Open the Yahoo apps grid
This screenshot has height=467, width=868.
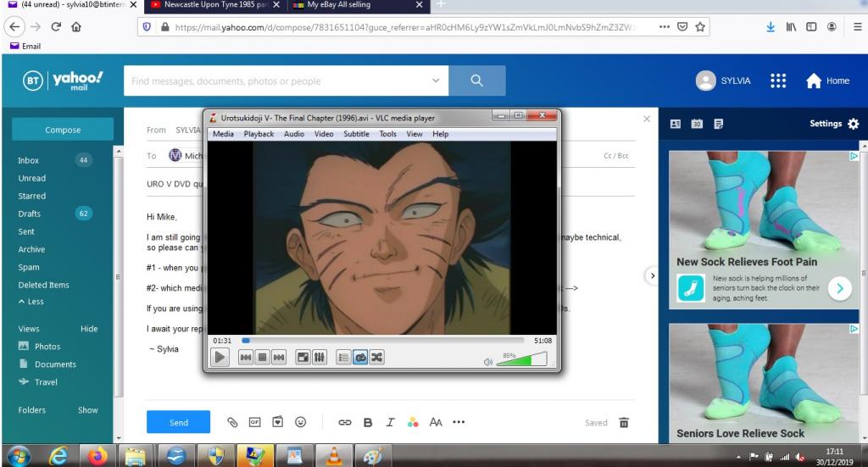tap(778, 81)
